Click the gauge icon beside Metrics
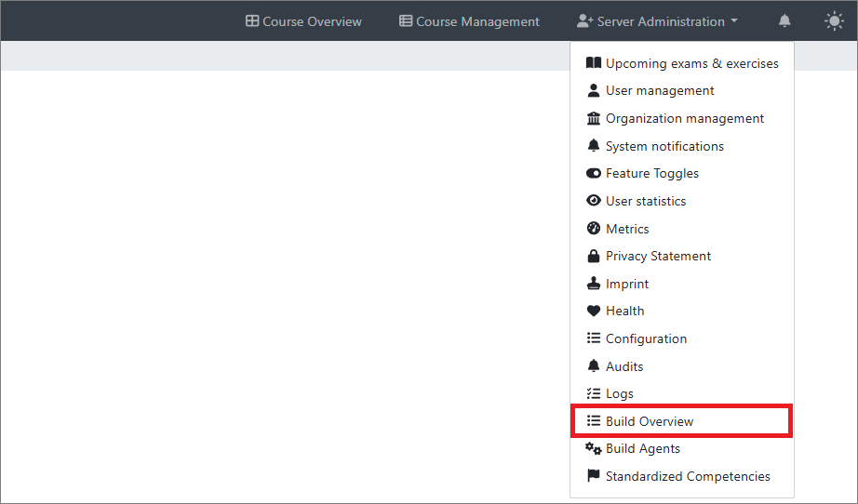Image resolution: width=858 pixels, height=504 pixels. coord(593,229)
